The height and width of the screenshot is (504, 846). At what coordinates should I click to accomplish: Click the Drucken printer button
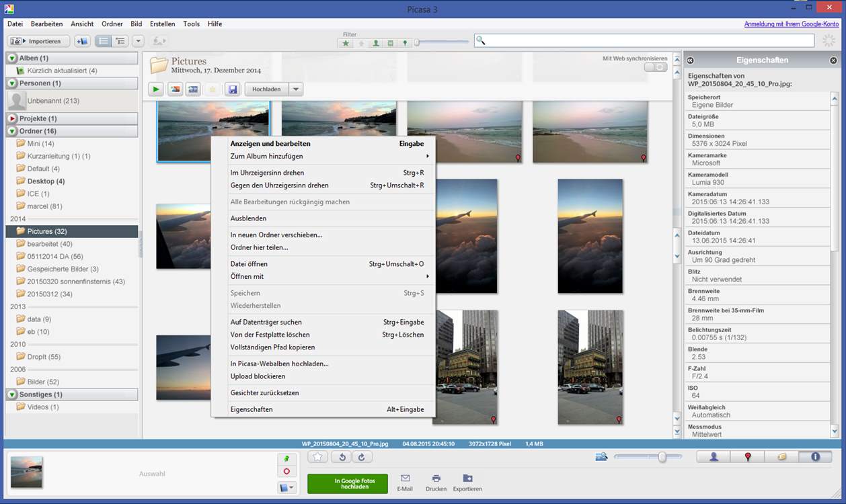click(436, 482)
